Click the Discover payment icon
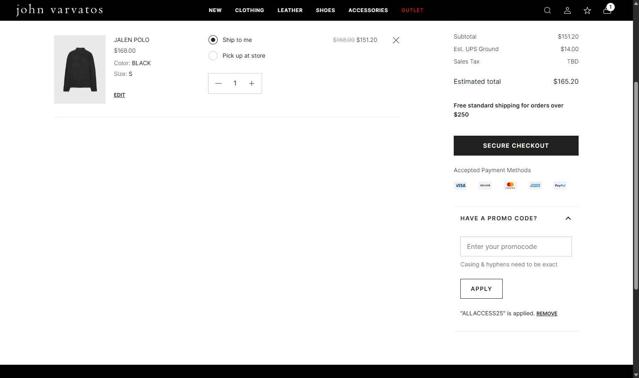The width and height of the screenshot is (639, 378). point(485,185)
